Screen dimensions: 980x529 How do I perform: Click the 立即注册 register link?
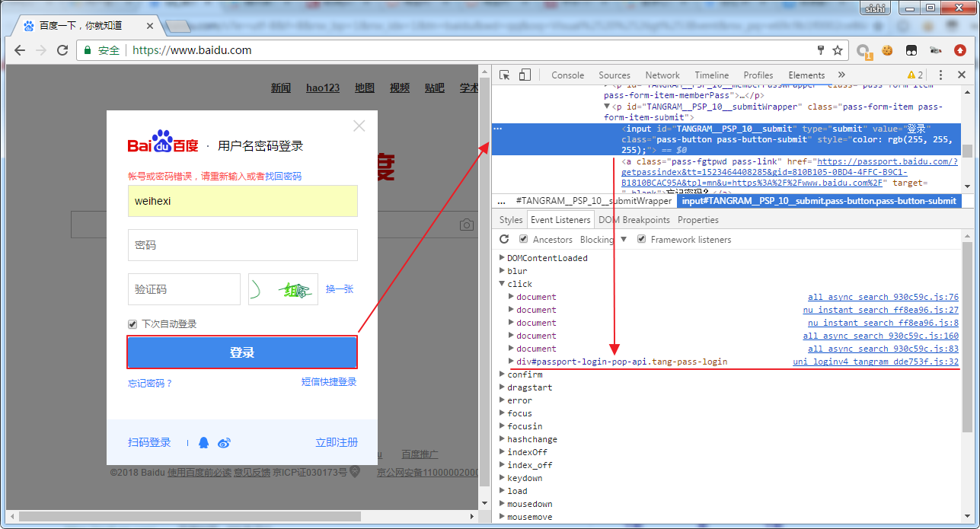(x=337, y=442)
